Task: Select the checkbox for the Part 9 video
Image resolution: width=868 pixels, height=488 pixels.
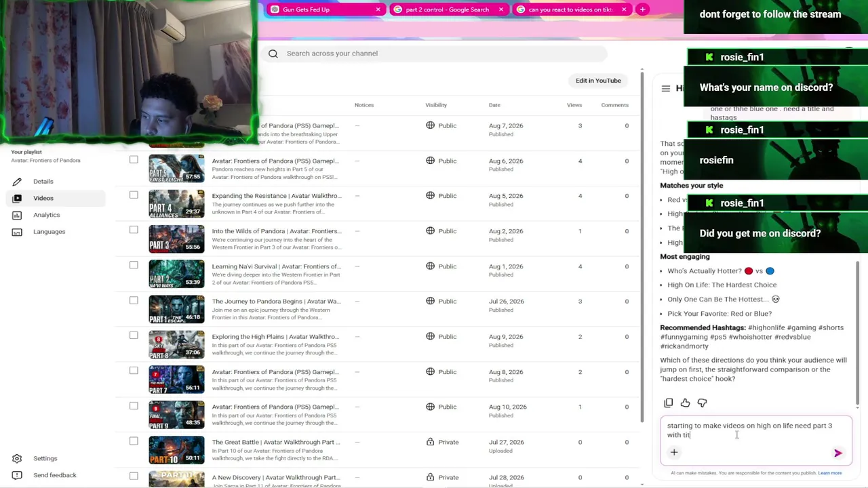Action: 134,406
